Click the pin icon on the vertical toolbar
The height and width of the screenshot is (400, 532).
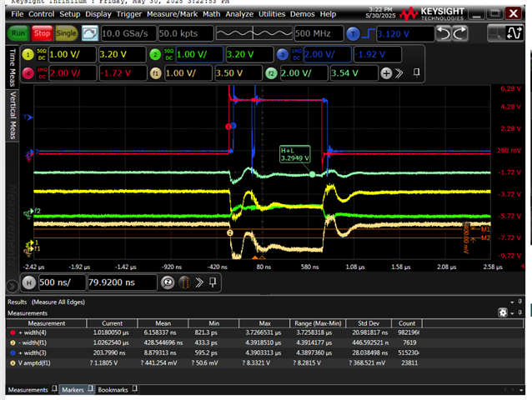(416, 72)
